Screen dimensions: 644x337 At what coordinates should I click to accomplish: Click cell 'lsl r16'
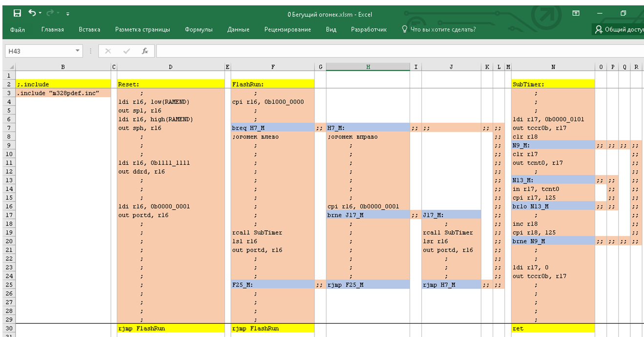point(273,241)
